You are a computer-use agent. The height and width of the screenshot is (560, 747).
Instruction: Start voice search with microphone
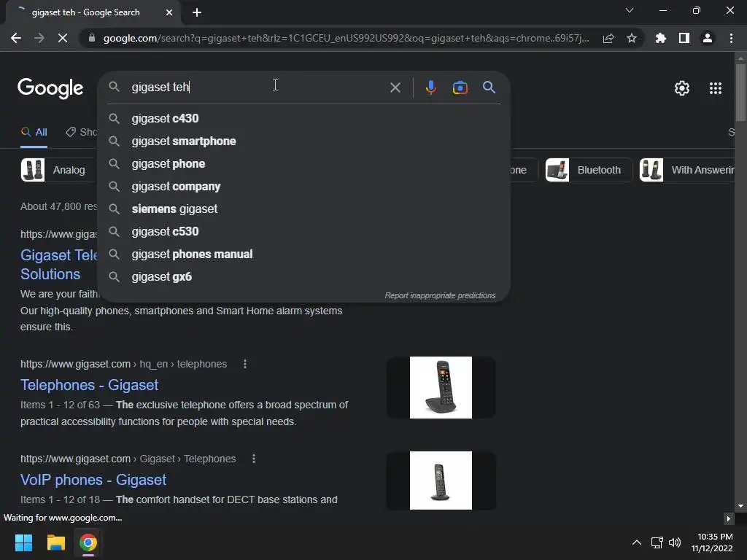[430, 87]
